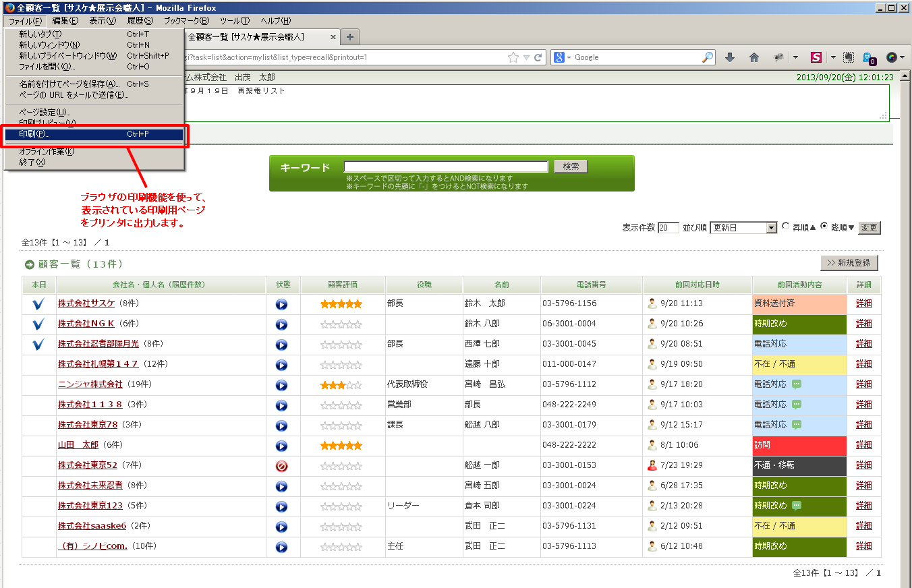Viewport: 912px width, 588px height.
Task: Select the 昇順 ascending radio button
Action: pyautogui.click(x=785, y=227)
